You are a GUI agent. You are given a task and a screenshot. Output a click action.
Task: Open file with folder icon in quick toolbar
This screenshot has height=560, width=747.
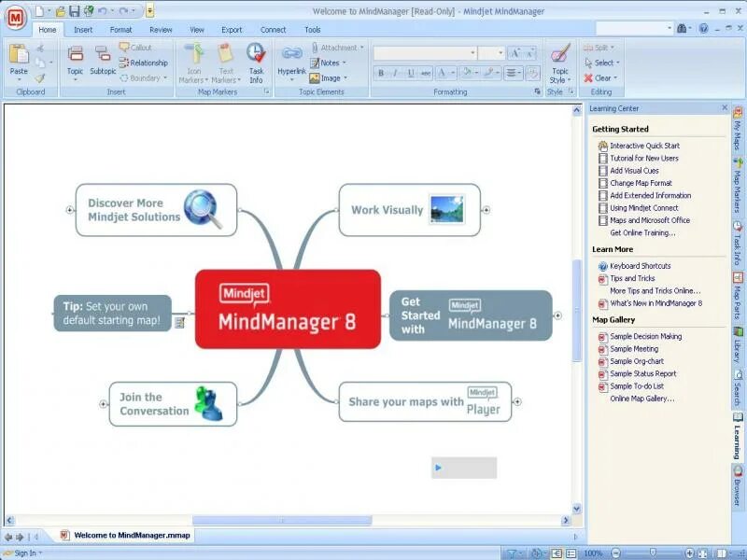pyautogui.click(x=61, y=10)
